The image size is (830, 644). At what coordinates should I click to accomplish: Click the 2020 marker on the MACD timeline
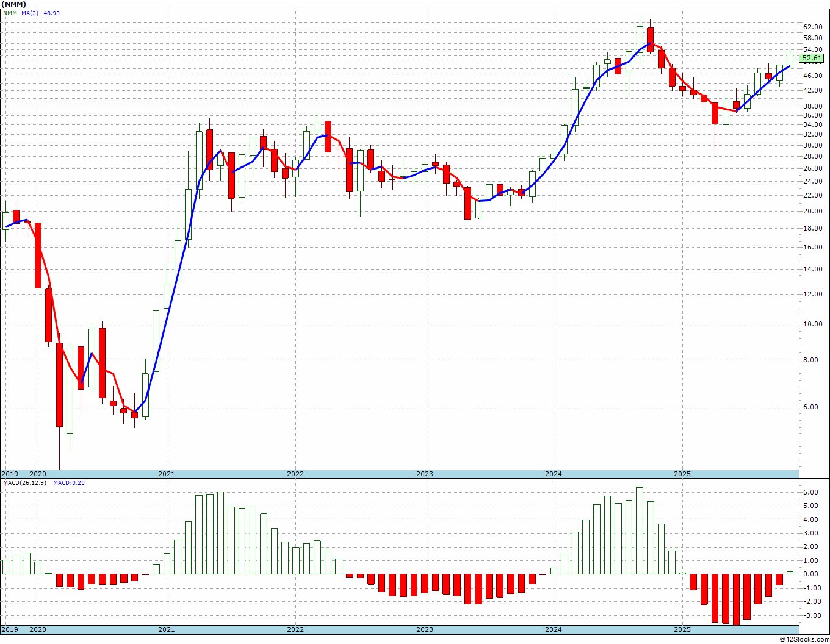pyautogui.click(x=38, y=629)
